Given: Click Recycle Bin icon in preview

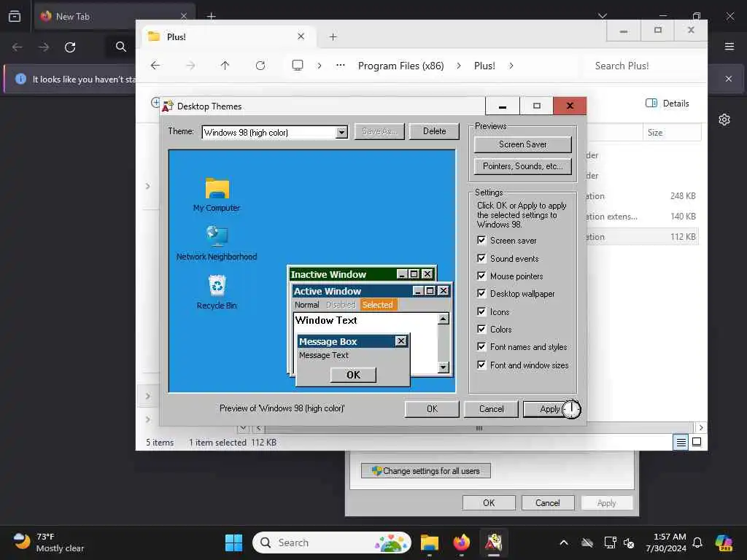Looking at the screenshot, I should tap(217, 285).
